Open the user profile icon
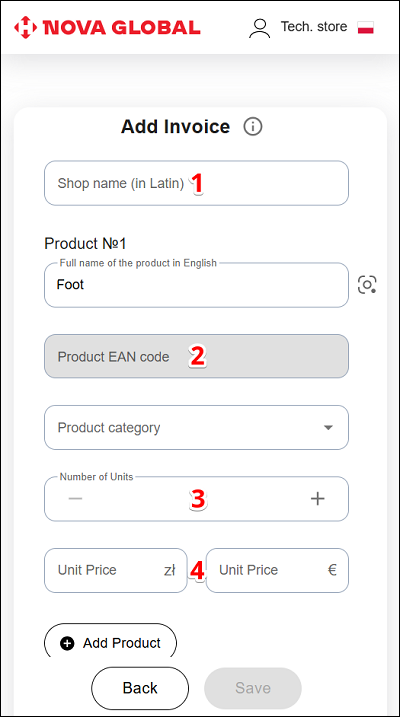The image size is (400, 717). click(x=259, y=28)
